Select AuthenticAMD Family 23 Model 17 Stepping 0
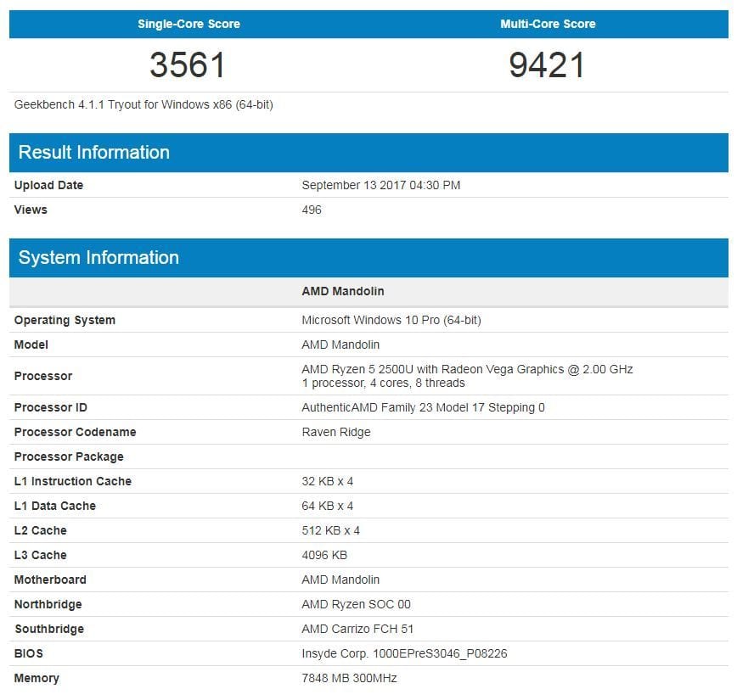737x700 pixels. pos(423,407)
